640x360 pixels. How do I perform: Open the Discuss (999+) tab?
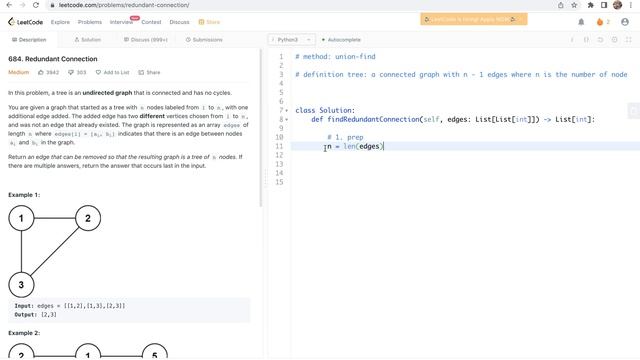(146, 40)
